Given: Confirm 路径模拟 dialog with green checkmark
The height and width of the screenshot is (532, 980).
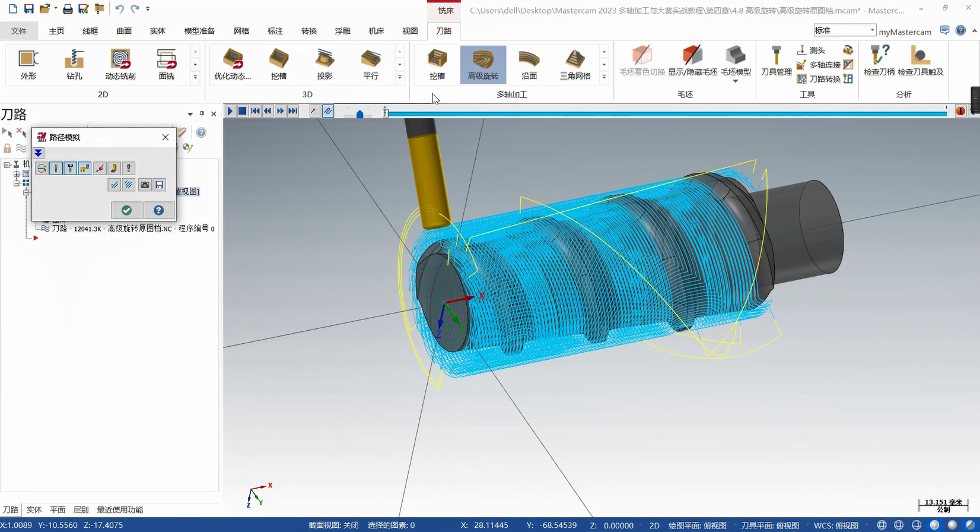Looking at the screenshot, I should point(126,210).
